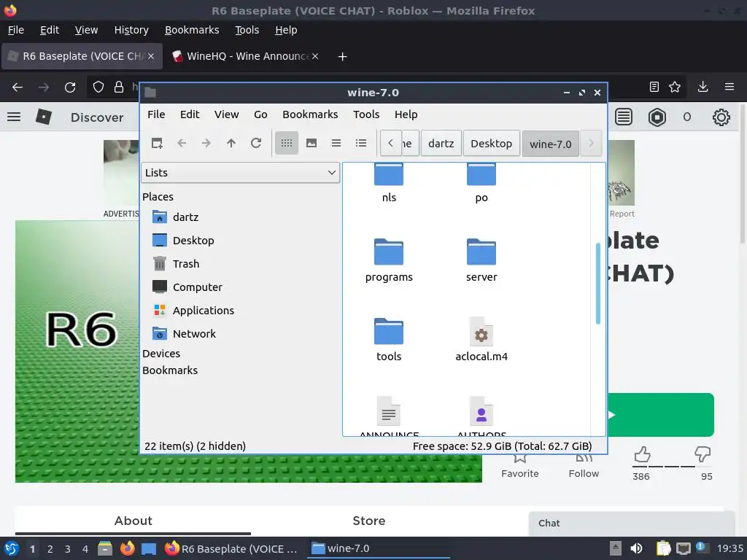The width and height of the screenshot is (747, 560).
Task: Bookmark page with star icon
Action: point(675,87)
